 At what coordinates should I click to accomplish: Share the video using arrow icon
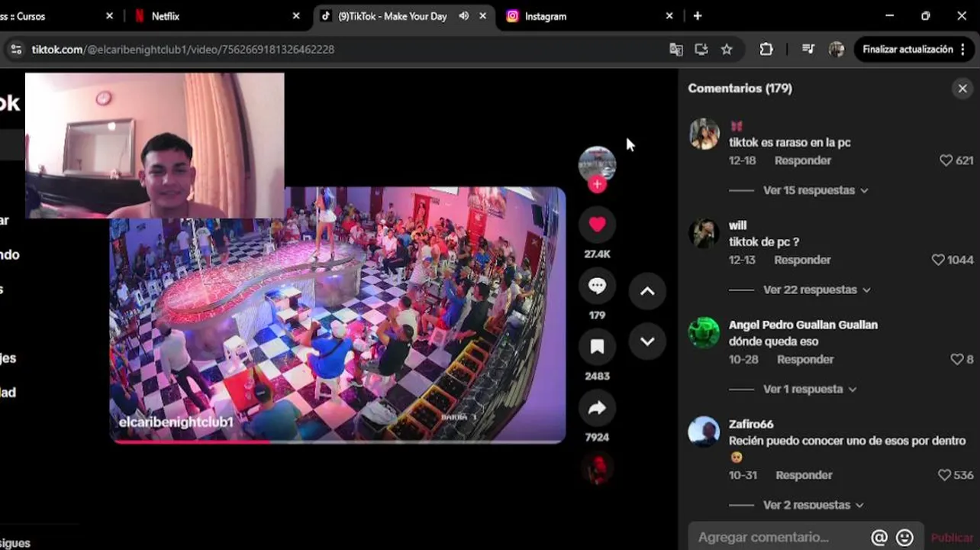pos(597,408)
